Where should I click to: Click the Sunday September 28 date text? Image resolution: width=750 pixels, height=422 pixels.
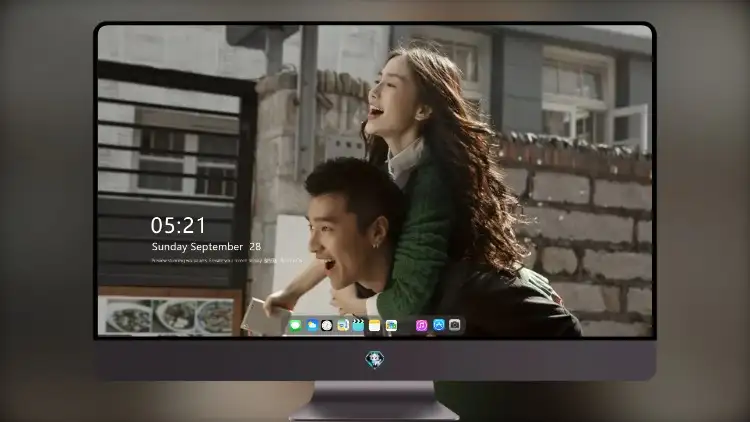pyautogui.click(x=206, y=247)
